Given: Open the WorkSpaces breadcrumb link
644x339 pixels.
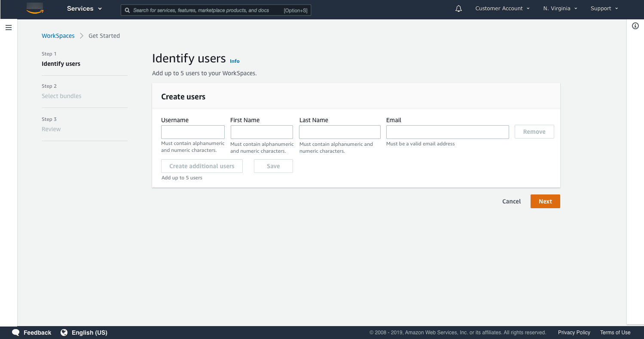Looking at the screenshot, I should tap(58, 36).
